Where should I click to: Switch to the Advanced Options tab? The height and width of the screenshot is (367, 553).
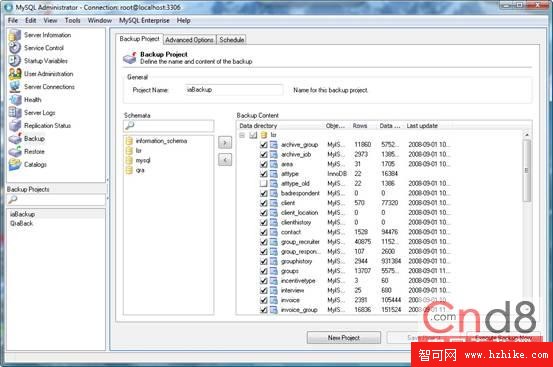point(189,40)
